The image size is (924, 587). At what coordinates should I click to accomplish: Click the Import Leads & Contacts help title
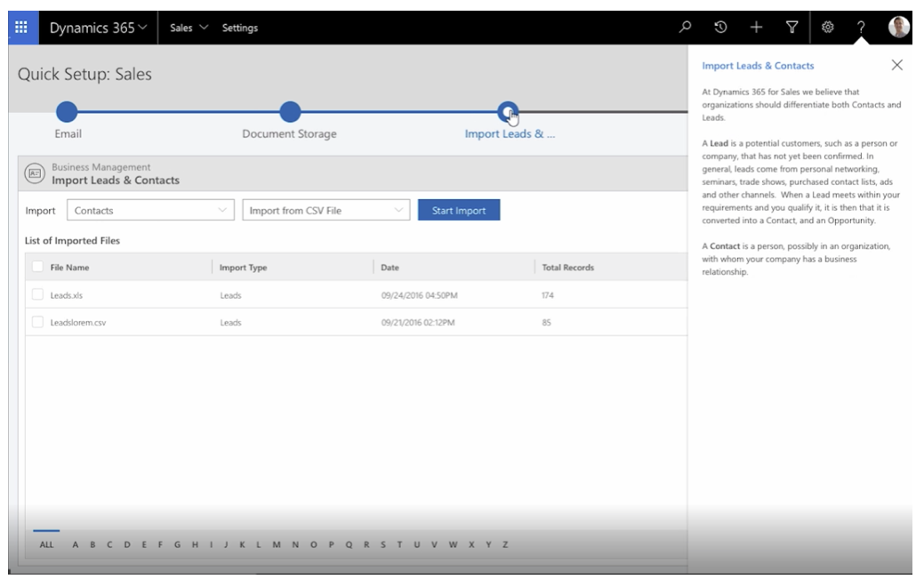758,66
